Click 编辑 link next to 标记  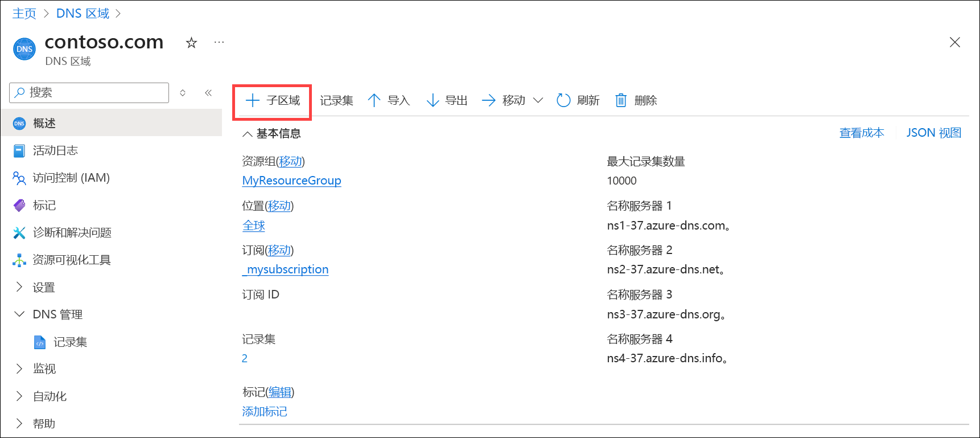pyautogui.click(x=280, y=392)
